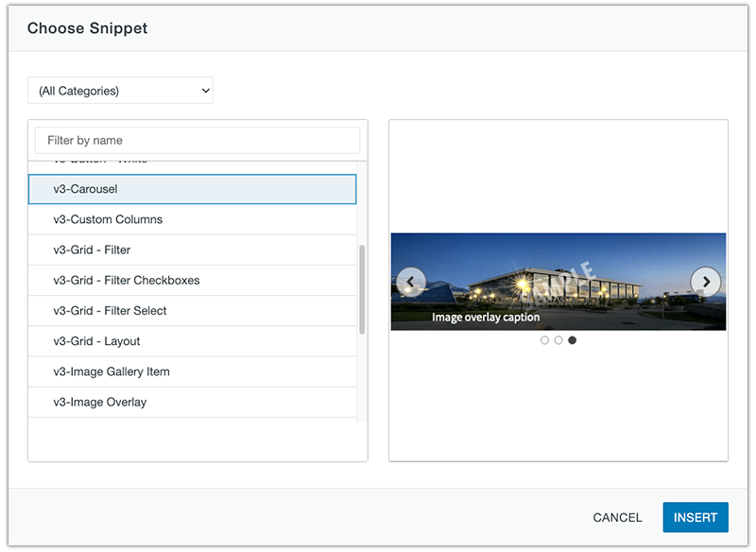Click the snippet list scrollbar thumb

pos(362,290)
